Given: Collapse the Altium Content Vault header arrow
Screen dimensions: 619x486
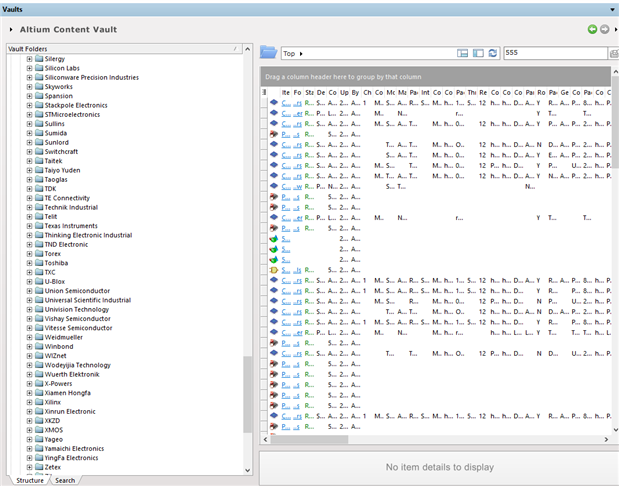Looking at the screenshot, I should pyautogui.click(x=9, y=29).
